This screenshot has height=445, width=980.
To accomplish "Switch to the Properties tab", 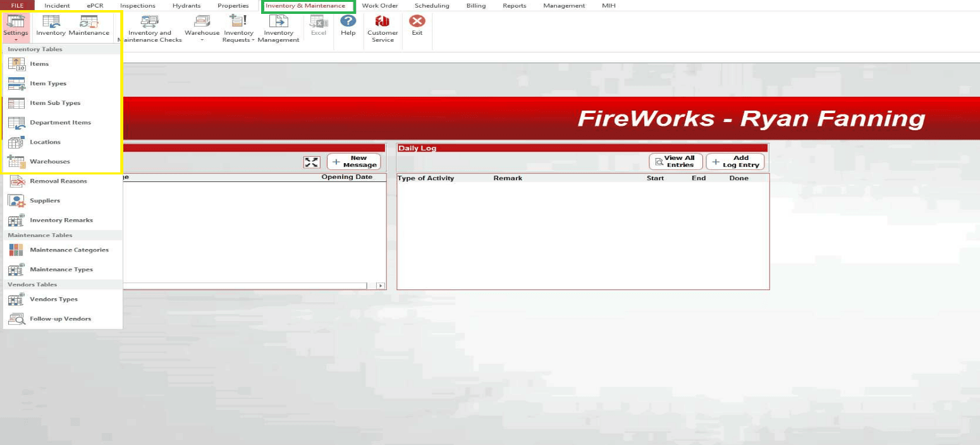I will [233, 6].
